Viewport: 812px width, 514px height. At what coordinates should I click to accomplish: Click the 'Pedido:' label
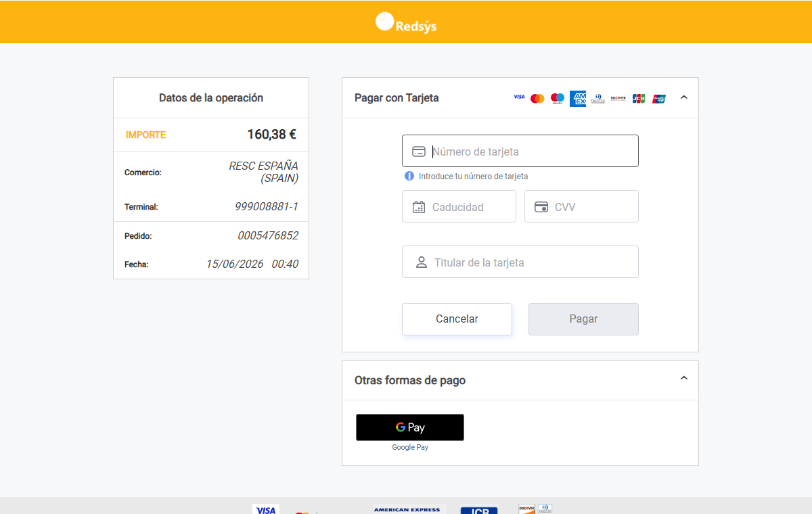[x=138, y=236]
